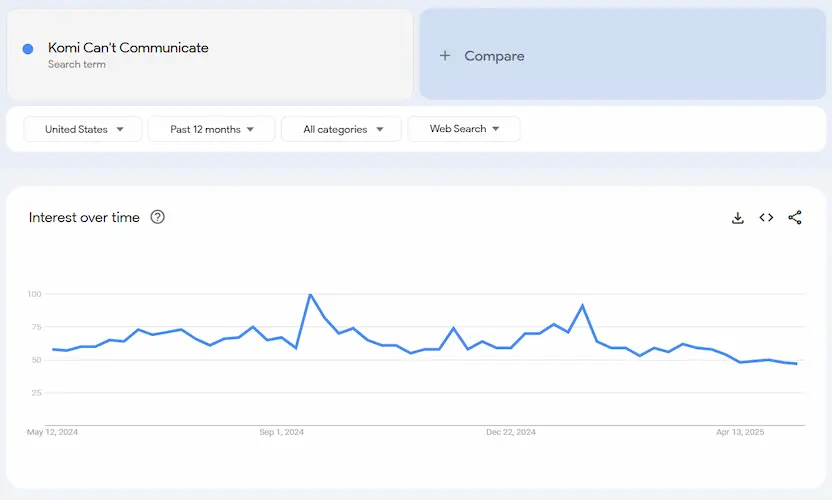The height and width of the screenshot is (500, 832).
Task: Expand the United States region dropdown
Action: tap(84, 129)
